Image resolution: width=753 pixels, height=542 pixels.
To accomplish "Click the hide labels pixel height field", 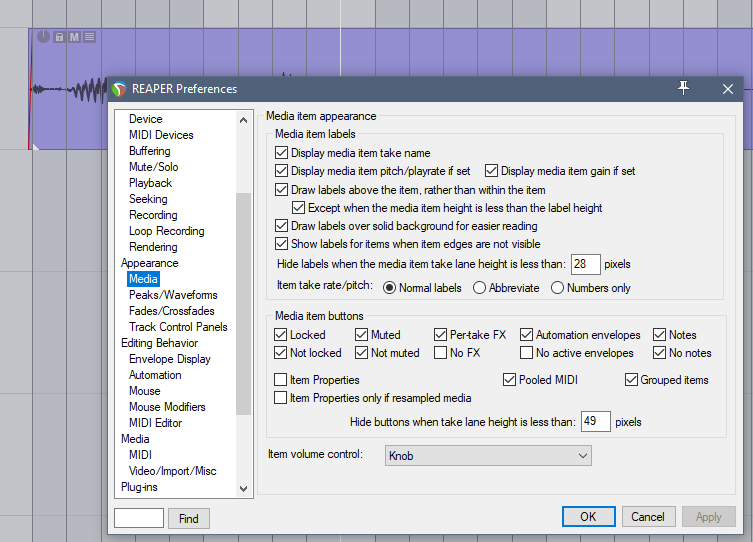I will click(585, 264).
